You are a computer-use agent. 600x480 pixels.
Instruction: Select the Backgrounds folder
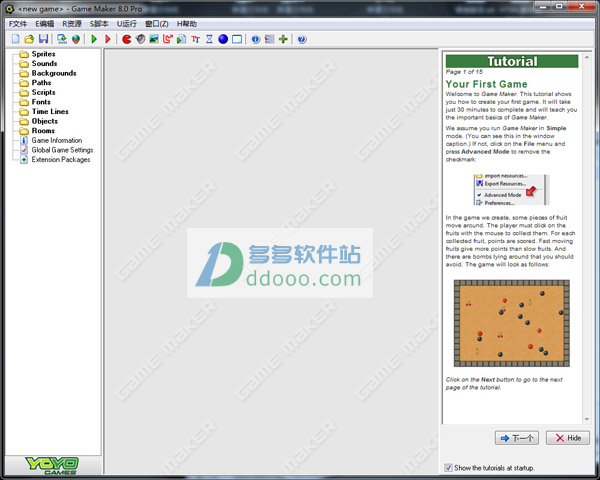54,73
